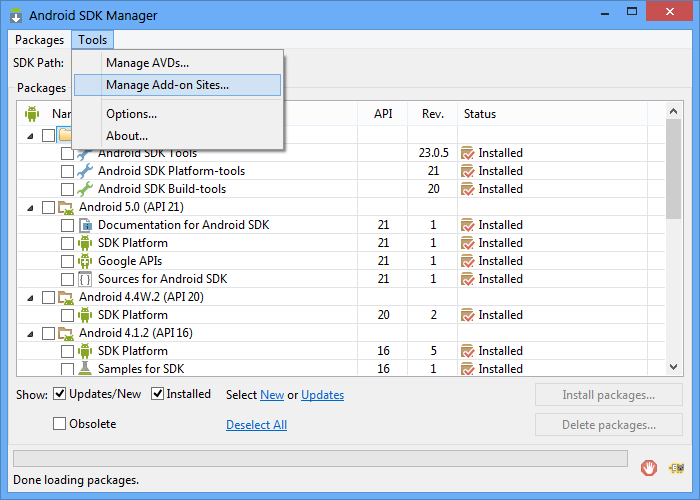Collapse the Tools folder group arrow
Image resolution: width=700 pixels, height=500 pixels.
[x=30, y=136]
